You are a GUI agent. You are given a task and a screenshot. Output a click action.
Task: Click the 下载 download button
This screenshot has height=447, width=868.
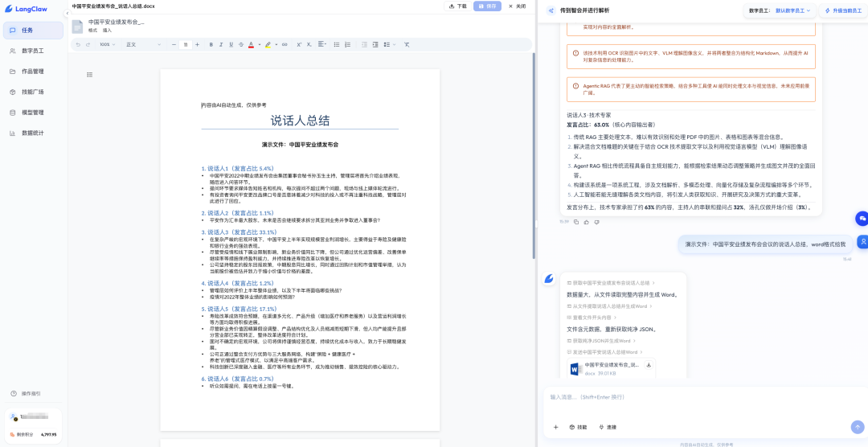tap(457, 6)
